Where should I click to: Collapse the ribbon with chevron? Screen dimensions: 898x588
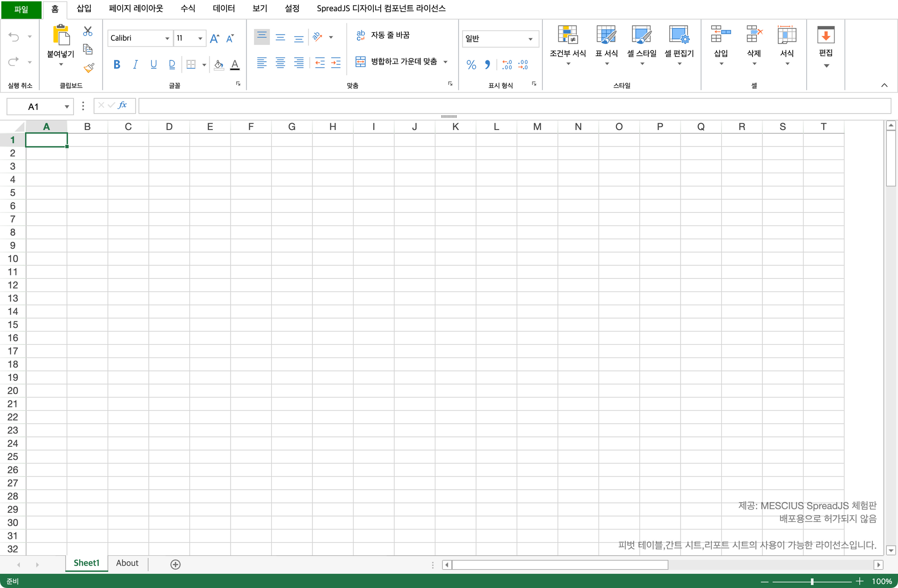(x=884, y=85)
